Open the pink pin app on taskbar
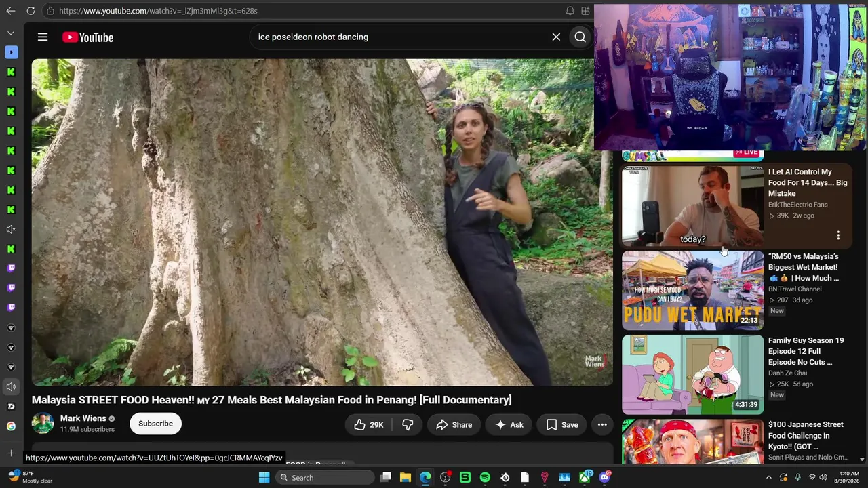This screenshot has height=488, width=868. [x=545, y=478]
